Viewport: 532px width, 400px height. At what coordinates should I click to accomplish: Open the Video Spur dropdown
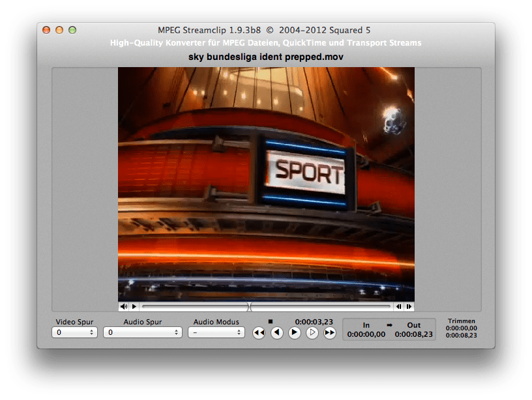coord(74,332)
